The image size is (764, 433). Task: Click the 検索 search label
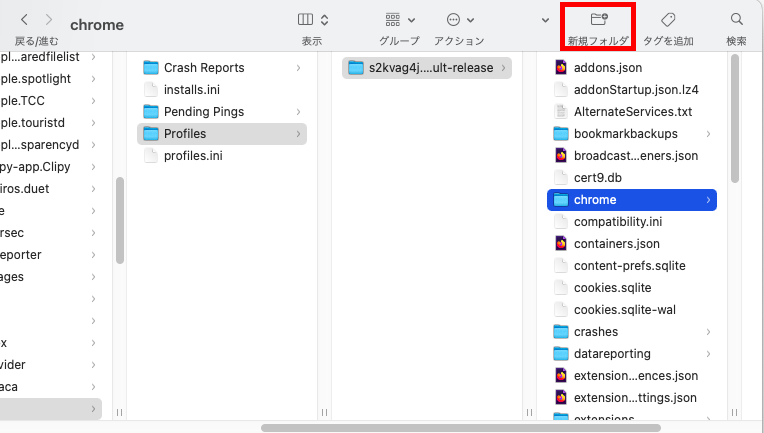(x=736, y=41)
